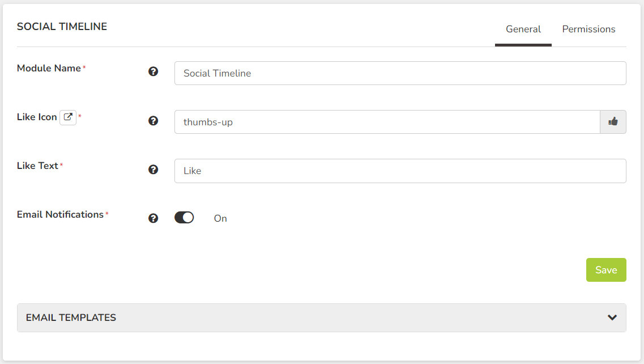This screenshot has height=364, width=644.
Task: Open the external link icon next to Like Icon
Action: click(x=68, y=117)
